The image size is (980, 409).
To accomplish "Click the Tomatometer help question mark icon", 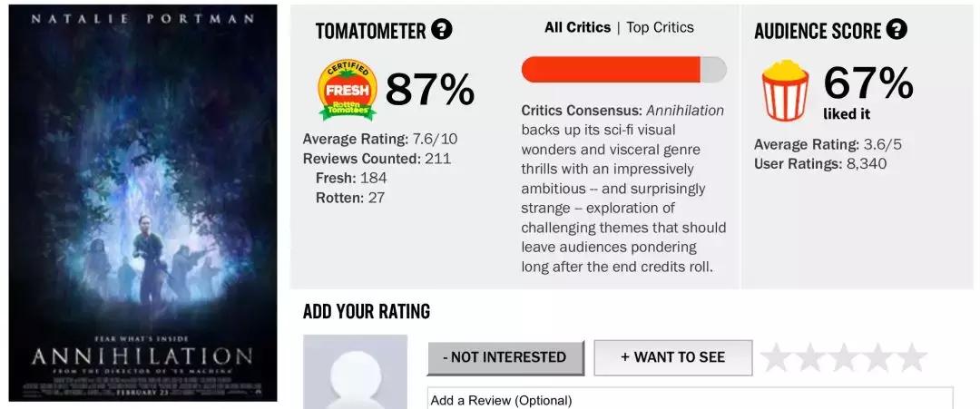I will [442, 29].
